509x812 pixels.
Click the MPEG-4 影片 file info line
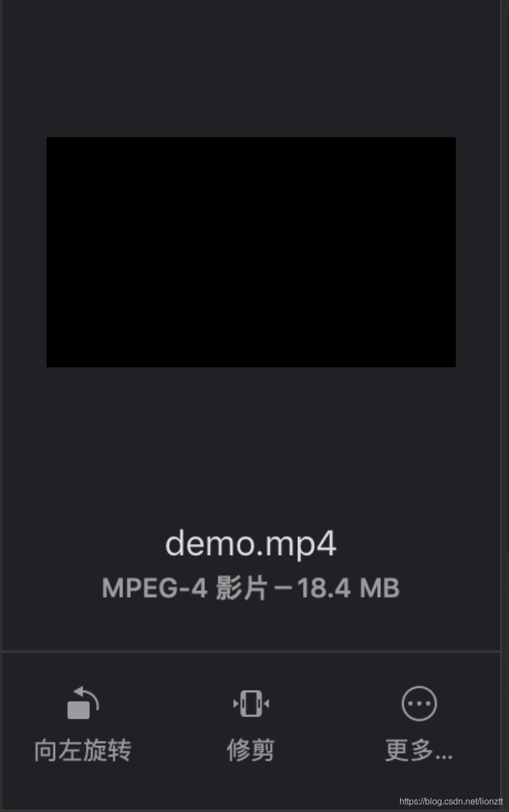pyautogui.click(x=251, y=588)
